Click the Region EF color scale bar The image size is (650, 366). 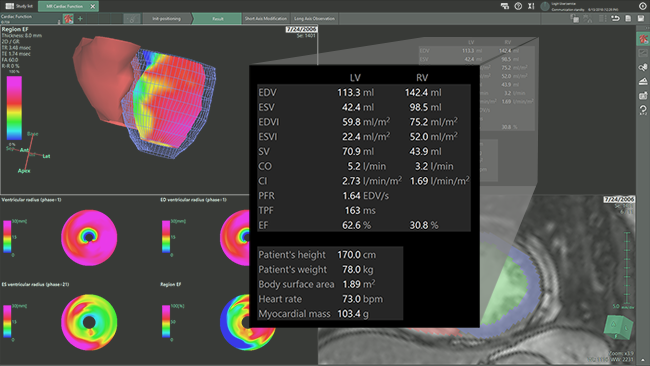pyautogui.click(x=14, y=108)
